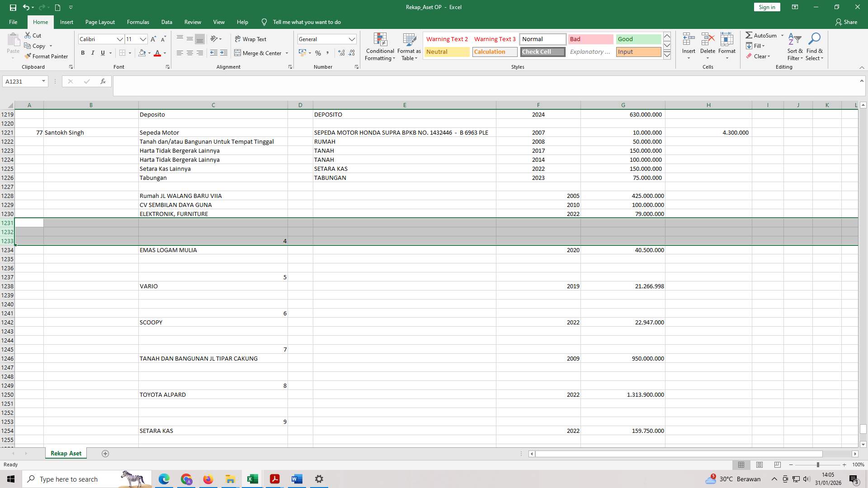
Task: Switch to the Formulas ribbon tab
Action: [138, 22]
